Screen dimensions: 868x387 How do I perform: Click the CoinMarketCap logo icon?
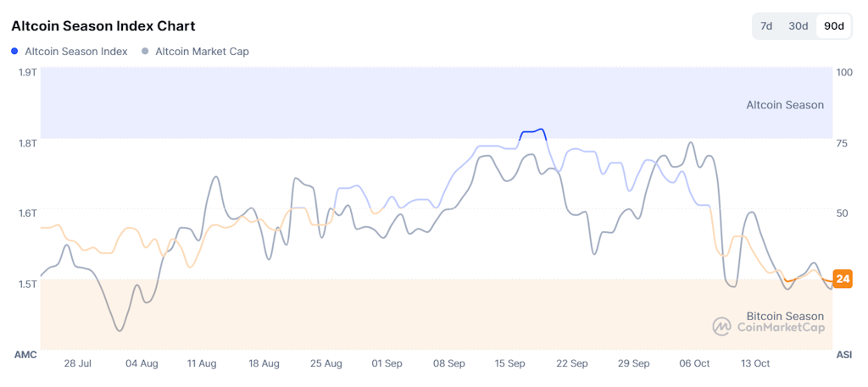(x=721, y=327)
